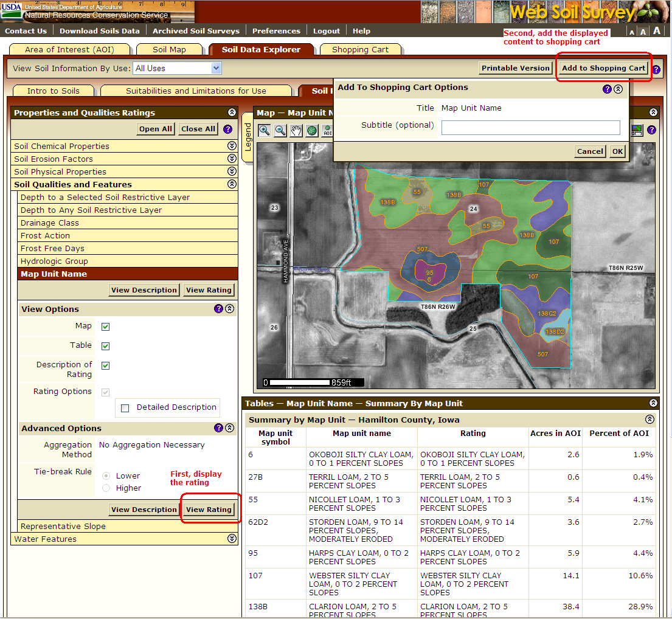Viewport: 672px width, 619px height.
Task: Click the USDA logo
Action: pyautogui.click(x=11, y=11)
